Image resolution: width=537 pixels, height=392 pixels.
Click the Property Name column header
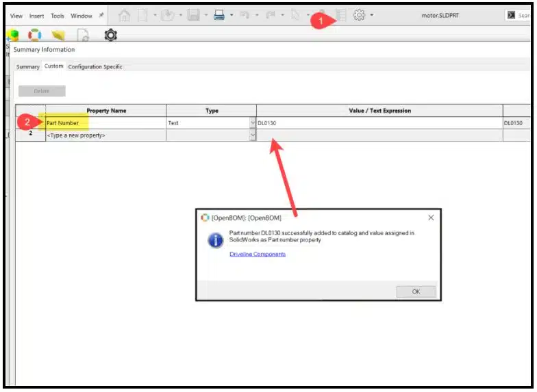[105, 111]
